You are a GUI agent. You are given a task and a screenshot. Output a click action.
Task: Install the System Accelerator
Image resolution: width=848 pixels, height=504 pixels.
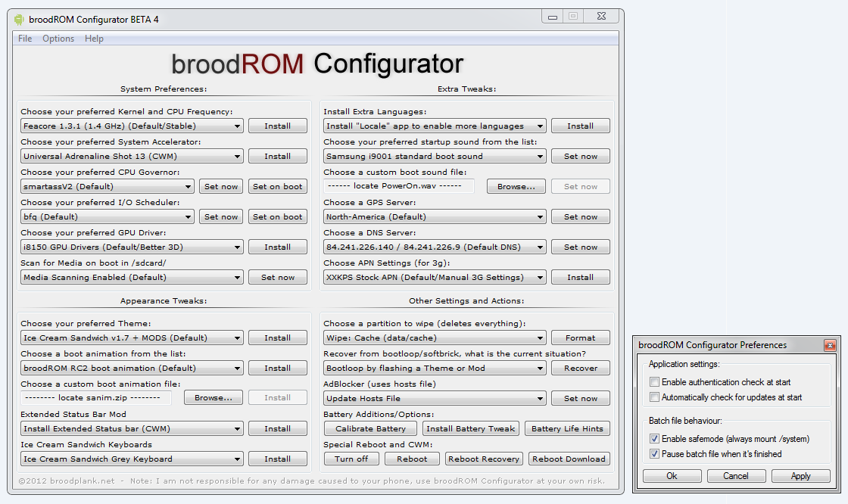277,157
